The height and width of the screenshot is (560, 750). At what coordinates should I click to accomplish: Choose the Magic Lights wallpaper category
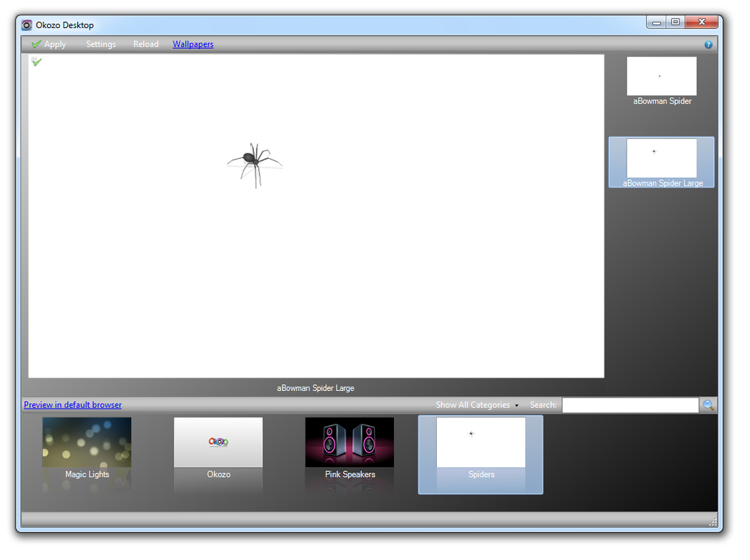click(x=87, y=450)
